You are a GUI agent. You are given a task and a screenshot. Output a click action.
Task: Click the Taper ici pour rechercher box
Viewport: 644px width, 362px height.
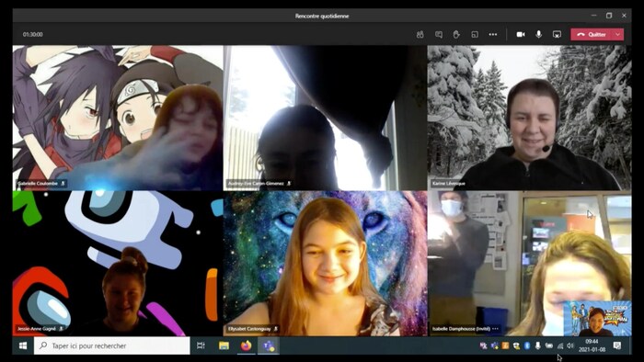[x=112, y=345]
